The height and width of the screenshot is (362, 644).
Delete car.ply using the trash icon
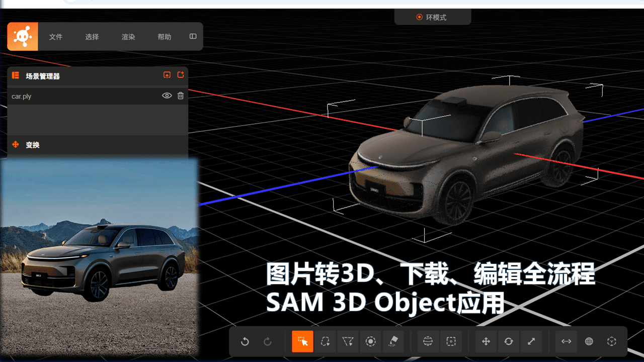181,96
